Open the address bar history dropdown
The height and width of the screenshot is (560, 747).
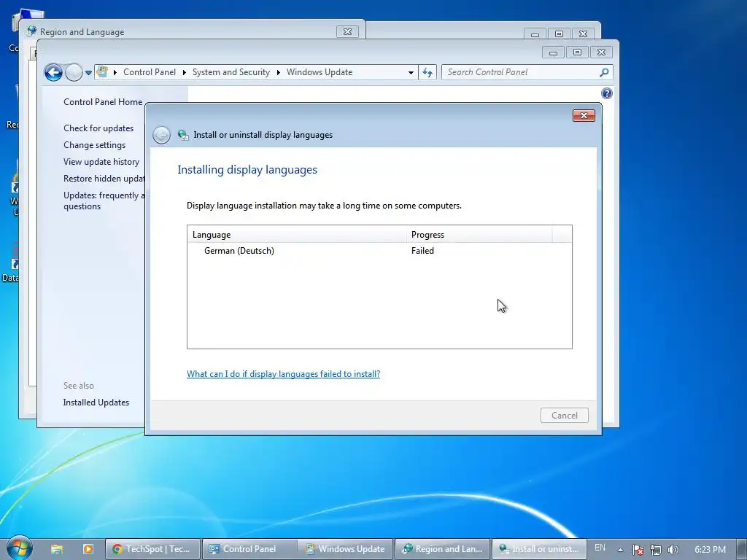coord(411,73)
